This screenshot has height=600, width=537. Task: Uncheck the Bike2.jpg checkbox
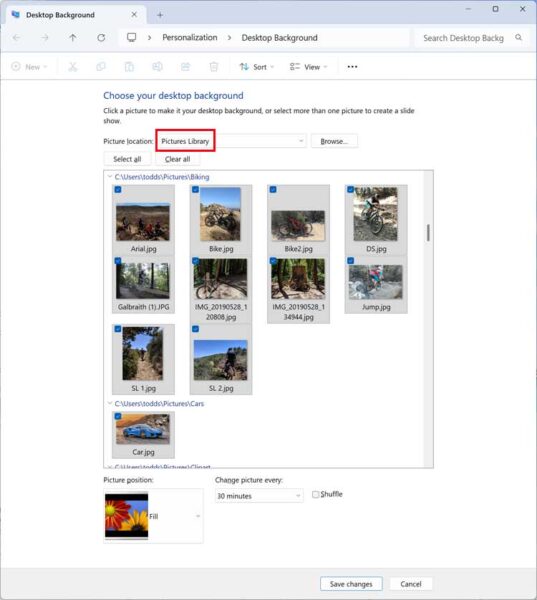click(x=273, y=189)
